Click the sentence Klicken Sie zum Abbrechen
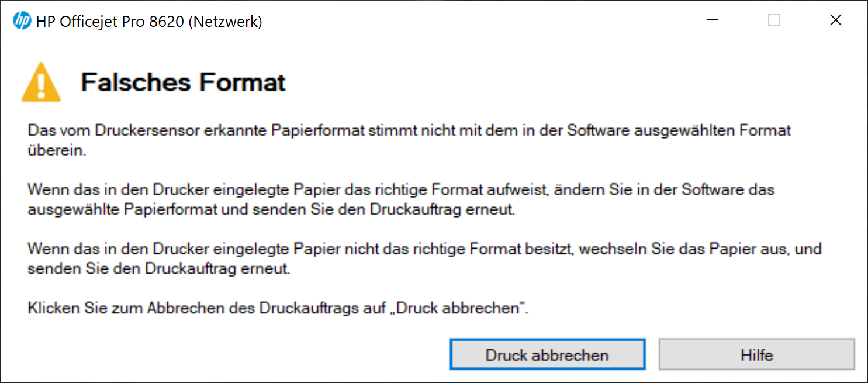 coord(278,308)
